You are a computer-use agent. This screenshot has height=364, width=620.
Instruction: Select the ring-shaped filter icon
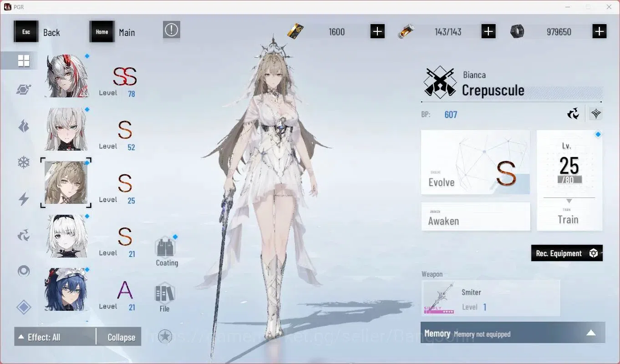24,272
